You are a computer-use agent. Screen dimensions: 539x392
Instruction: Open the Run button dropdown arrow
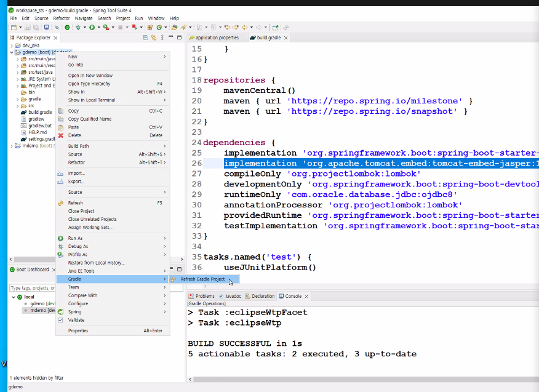[98, 28]
